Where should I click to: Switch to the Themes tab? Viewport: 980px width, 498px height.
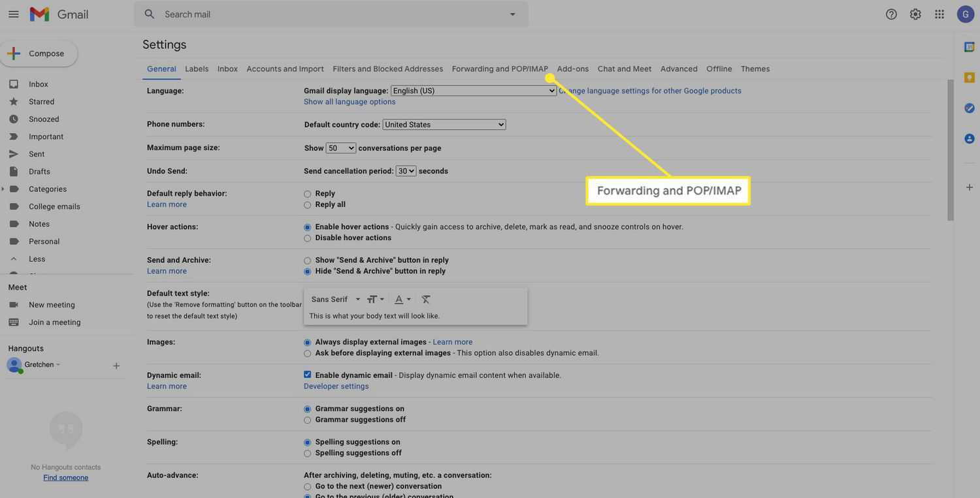[755, 69]
